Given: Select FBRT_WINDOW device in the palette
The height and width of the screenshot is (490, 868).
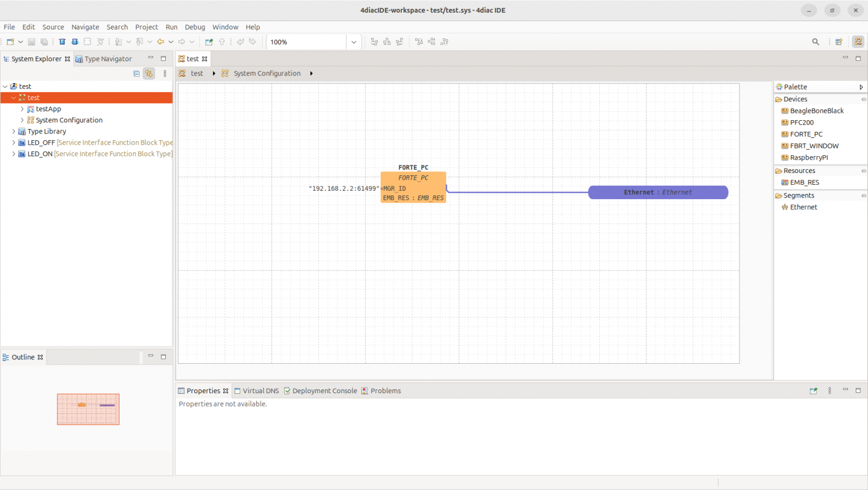Looking at the screenshot, I should click(x=810, y=146).
